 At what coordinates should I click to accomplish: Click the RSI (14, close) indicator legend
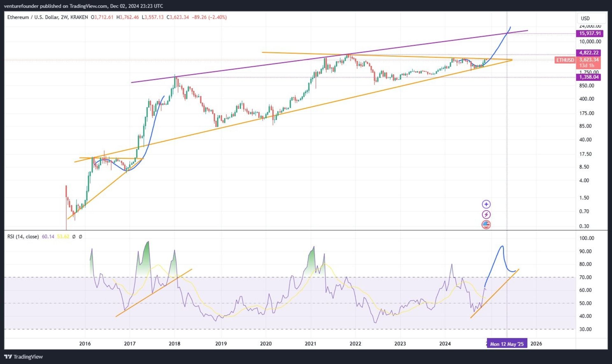tap(23, 237)
